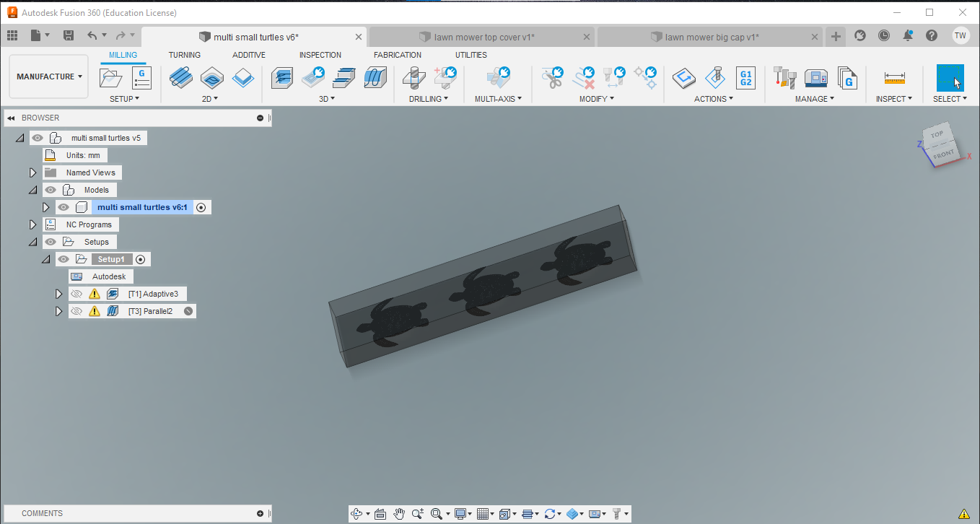Click the Setup1 label in browser
The width and height of the screenshot is (980, 524).
point(110,258)
